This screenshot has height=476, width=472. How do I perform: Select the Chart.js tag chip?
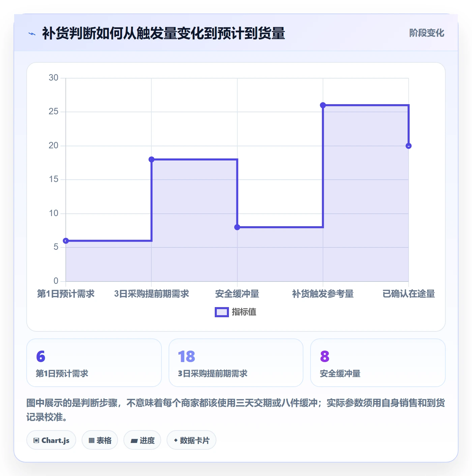click(51, 440)
